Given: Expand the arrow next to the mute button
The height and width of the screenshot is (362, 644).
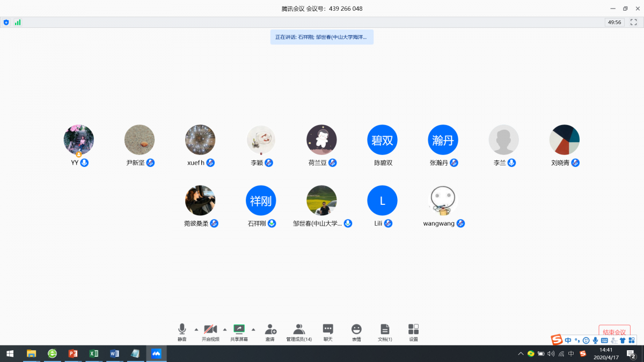Looking at the screenshot, I should (x=196, y=329).
